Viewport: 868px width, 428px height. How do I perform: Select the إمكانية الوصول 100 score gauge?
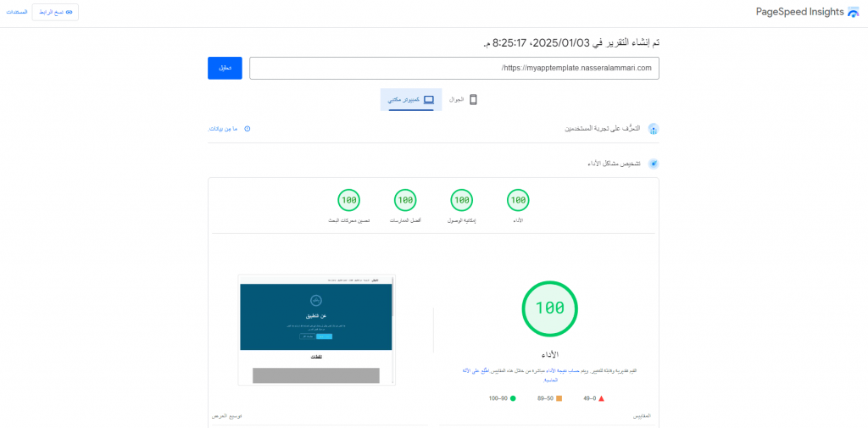462,200
